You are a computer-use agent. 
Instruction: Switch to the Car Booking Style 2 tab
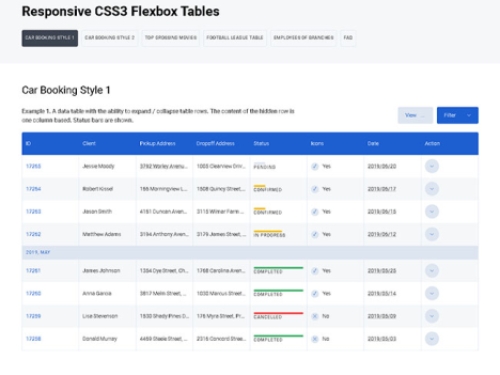click(110, 38)
